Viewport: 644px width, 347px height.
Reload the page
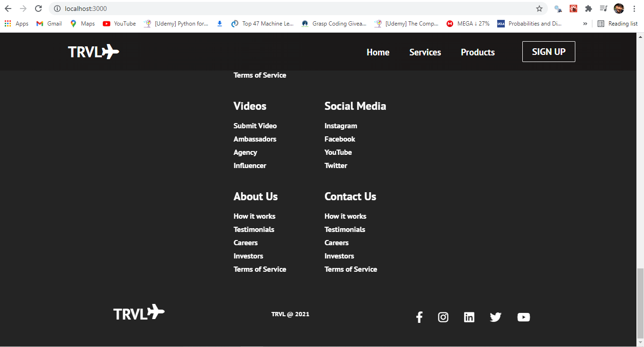tap(37, 8)
